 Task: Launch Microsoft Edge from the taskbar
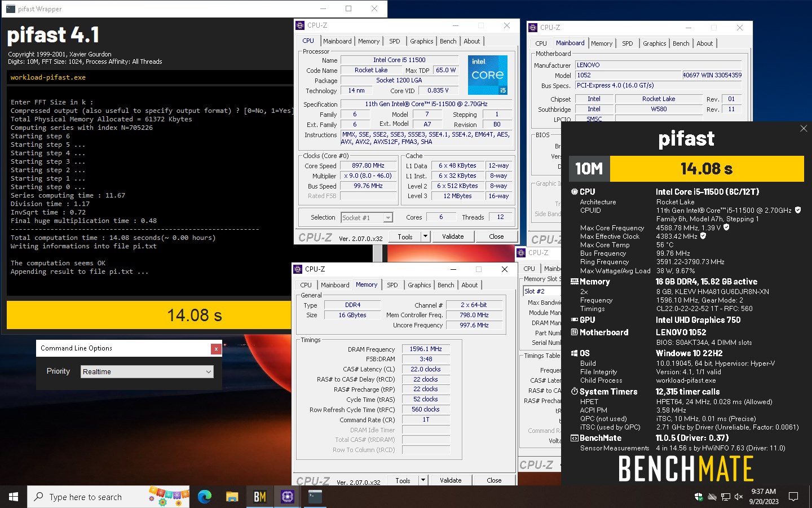pyautogui.click(x=205, y=497)
